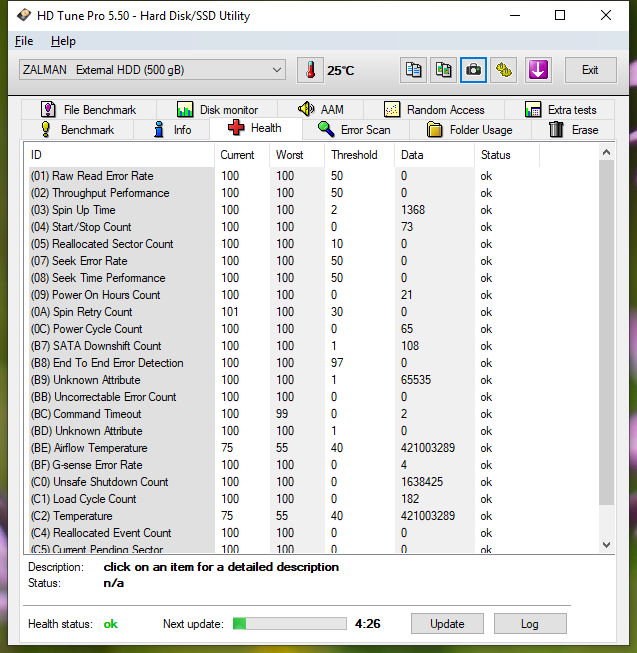Image resolution: width=637 pixels, height=653 pixels.
Task: Switch to the Disk monitor tab
Action: tap(217, 110)
